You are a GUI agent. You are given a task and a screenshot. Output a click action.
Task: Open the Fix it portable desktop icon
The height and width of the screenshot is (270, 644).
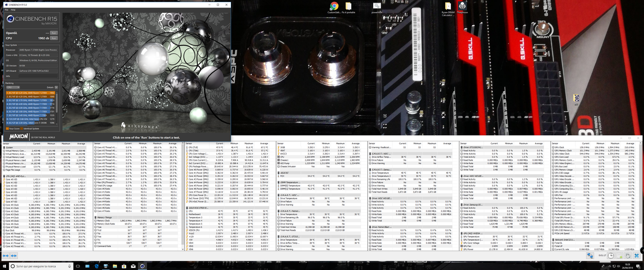[x=348, y=8]
